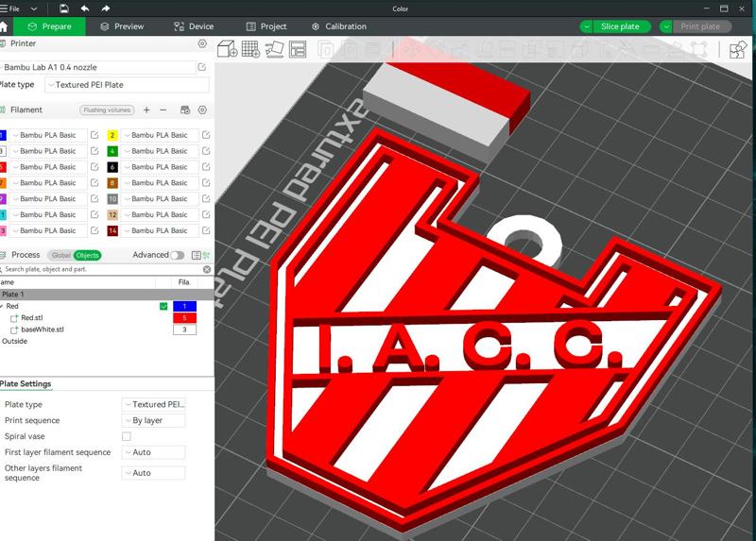756x541 pixels.
Task: Click the compare presets icon beside Advanced
Action: pos(206,255)
